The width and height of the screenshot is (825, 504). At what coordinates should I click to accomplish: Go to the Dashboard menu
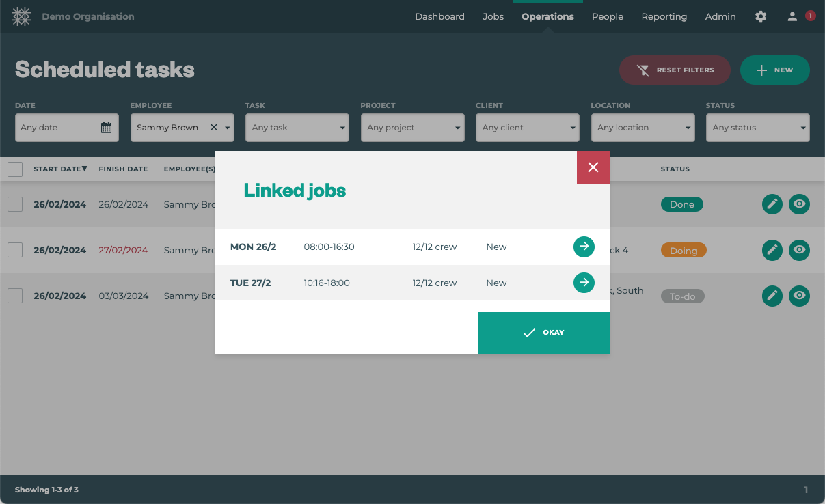pos(439,16)
